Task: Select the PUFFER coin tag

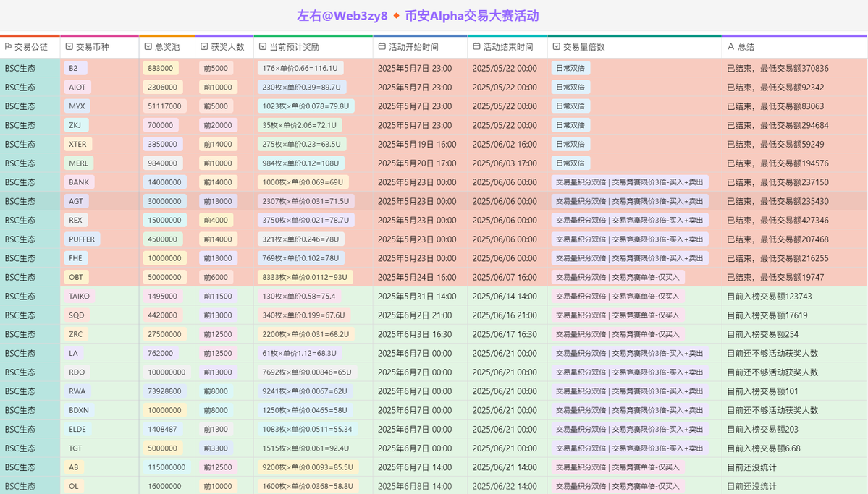Action: (82, 239)
